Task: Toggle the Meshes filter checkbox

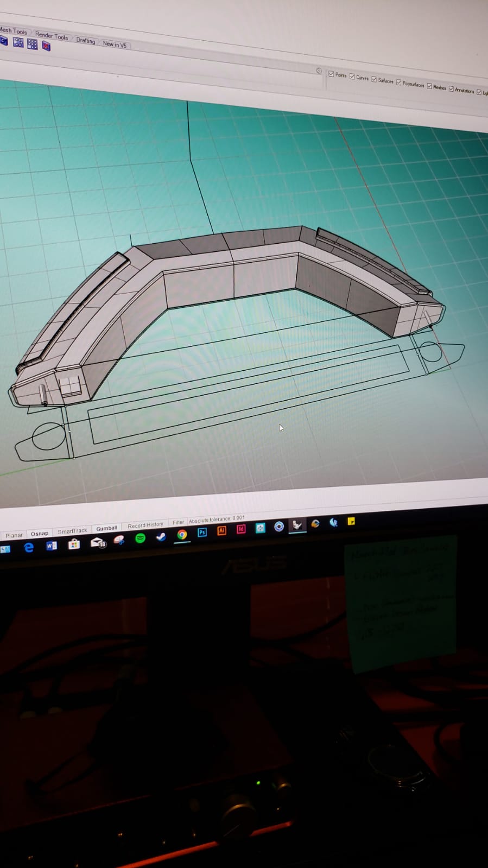Action: point(429,86)
